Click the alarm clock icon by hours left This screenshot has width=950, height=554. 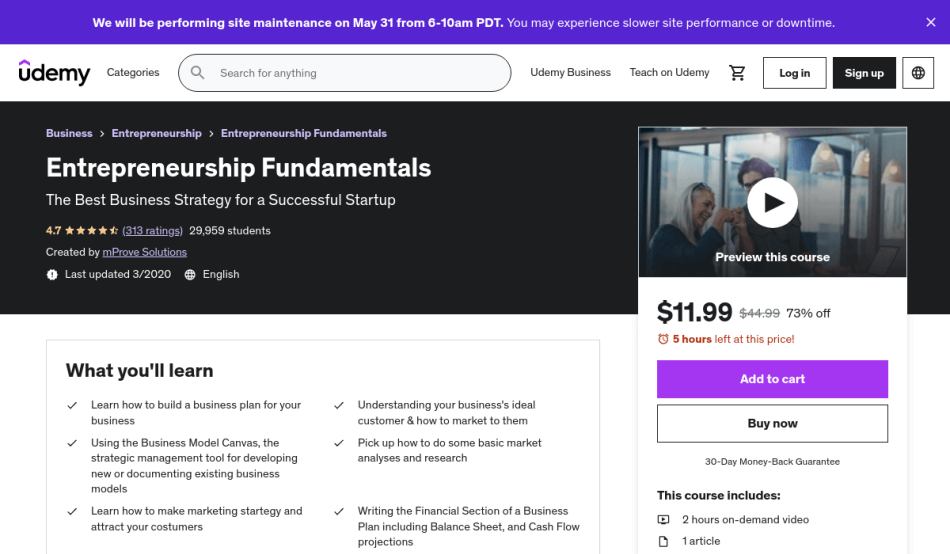click(663, 339)
